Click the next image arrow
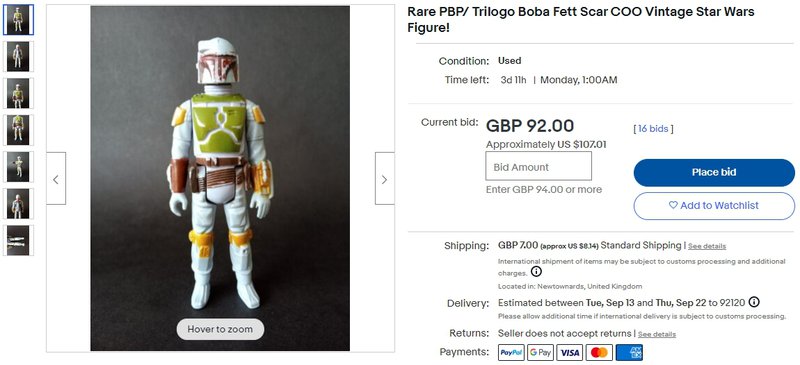Viewport: 800px width, 365px height. coord(385,178)
